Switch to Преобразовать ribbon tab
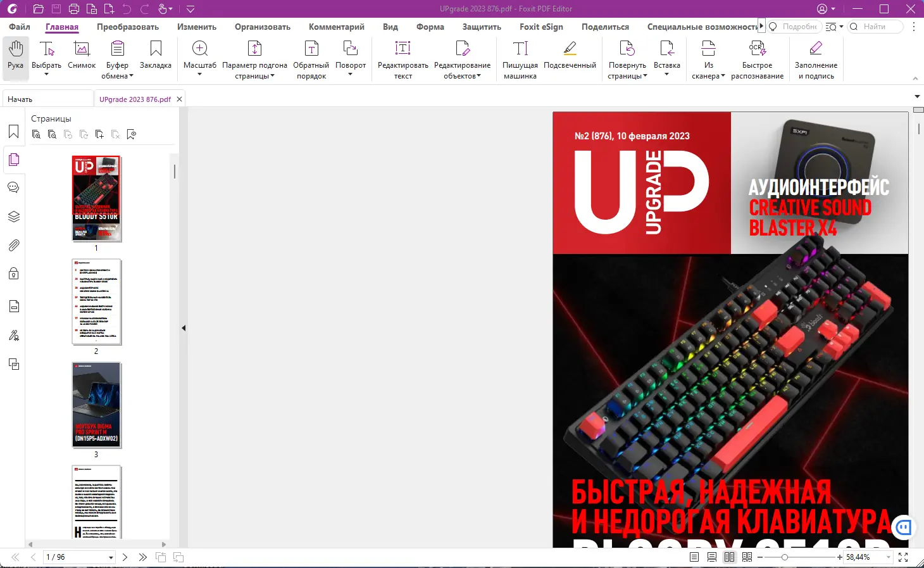 coord(128,27)
